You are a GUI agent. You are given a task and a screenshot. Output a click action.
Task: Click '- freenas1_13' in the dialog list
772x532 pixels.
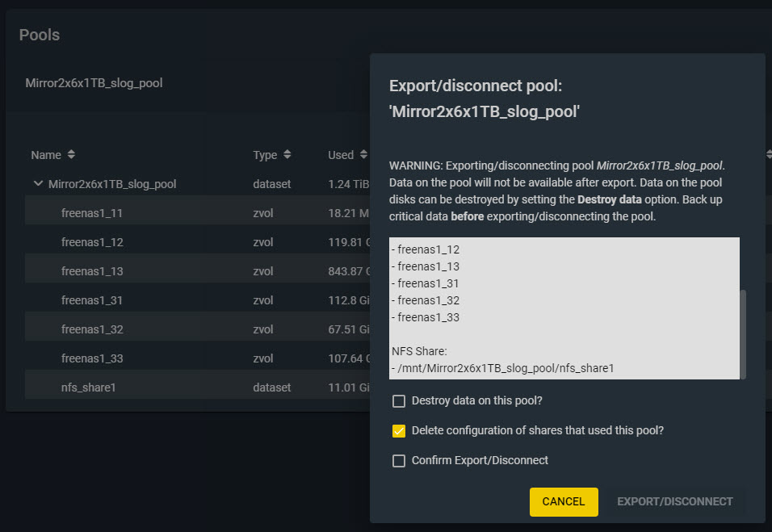(x=426, y=266)
